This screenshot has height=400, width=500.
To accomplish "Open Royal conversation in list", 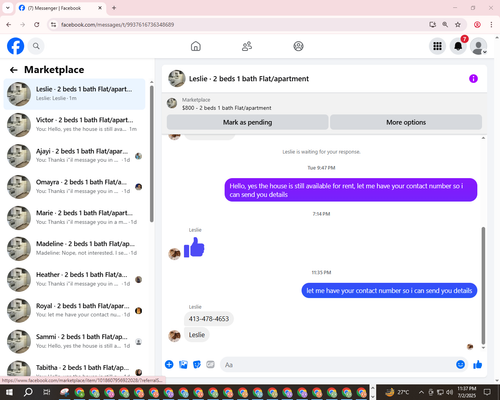I will (74, 311).
